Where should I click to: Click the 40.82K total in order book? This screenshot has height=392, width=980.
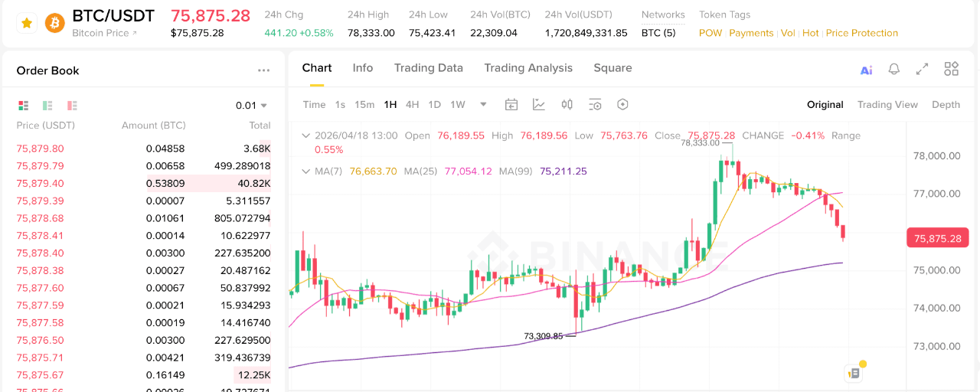click(254, 184)
